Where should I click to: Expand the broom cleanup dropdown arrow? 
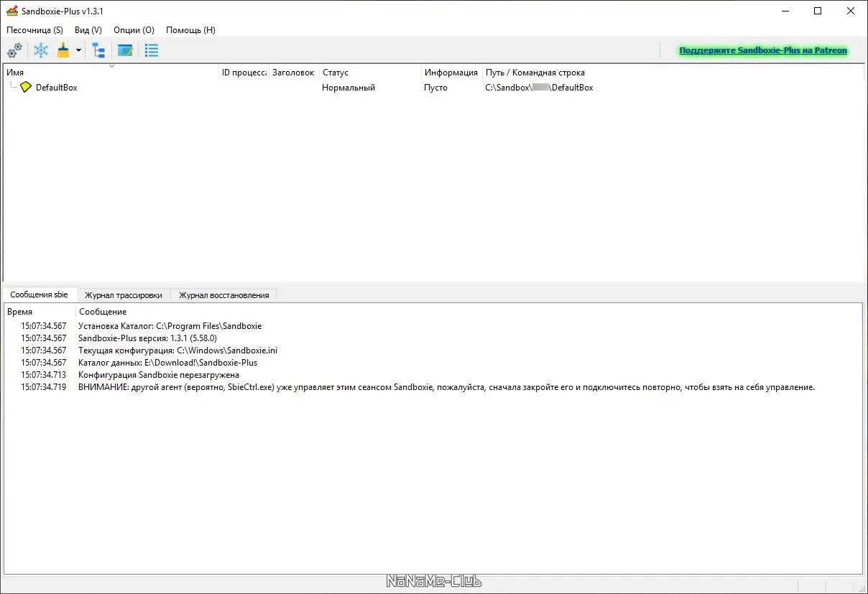78,51
